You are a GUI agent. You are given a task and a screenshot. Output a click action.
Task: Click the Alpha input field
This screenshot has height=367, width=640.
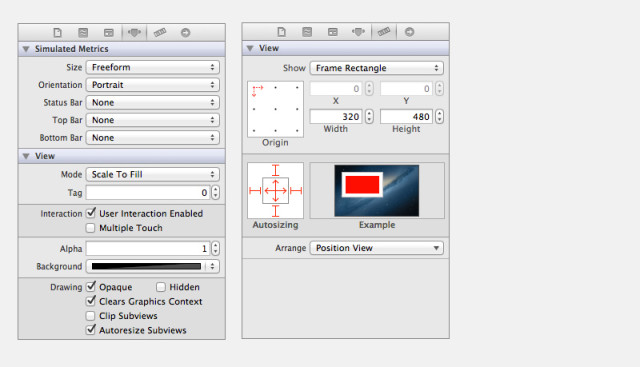coord(148,249)
